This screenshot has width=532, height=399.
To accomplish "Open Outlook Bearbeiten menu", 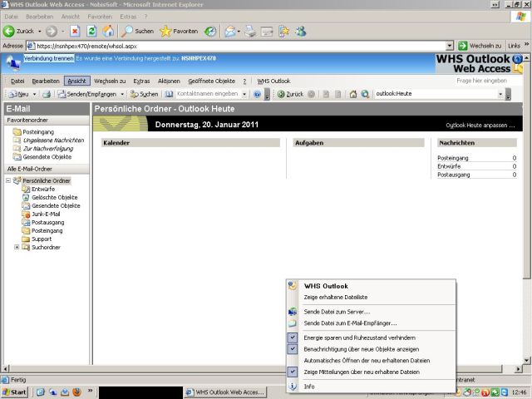I will click(46, 81).
